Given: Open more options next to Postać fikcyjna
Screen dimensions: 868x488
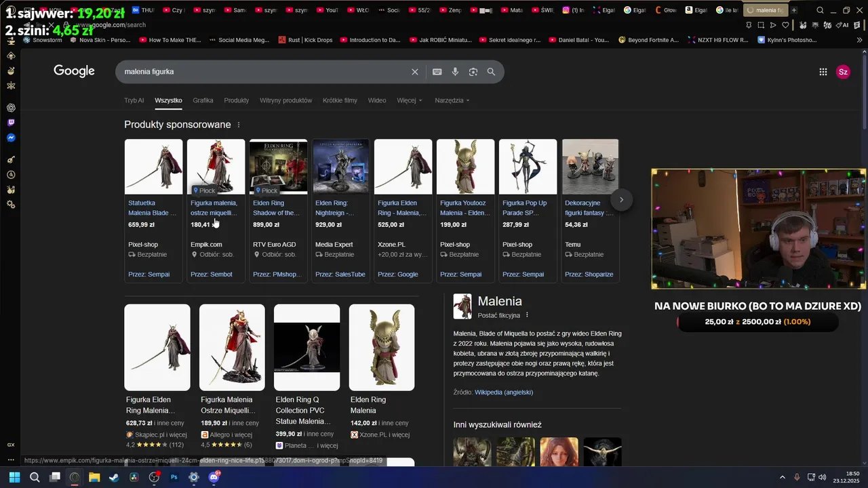Looking at the screenshot, I should coord(527,315).
